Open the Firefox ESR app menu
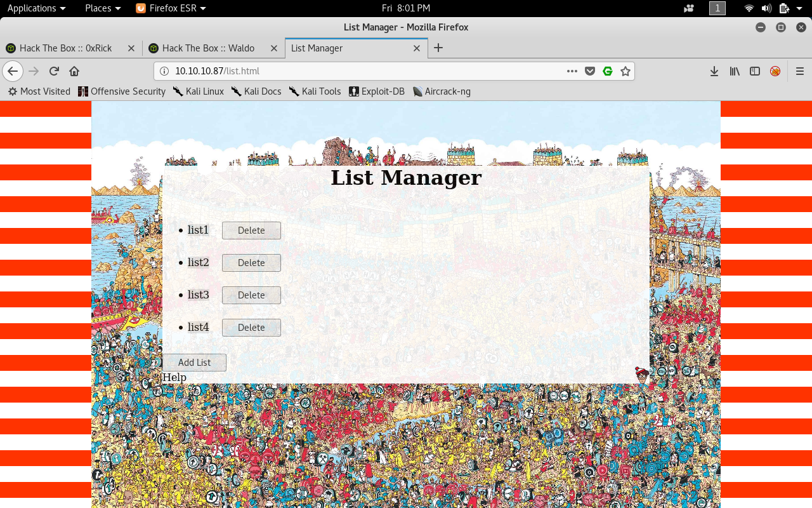812x508 pixels. [171, 8]
